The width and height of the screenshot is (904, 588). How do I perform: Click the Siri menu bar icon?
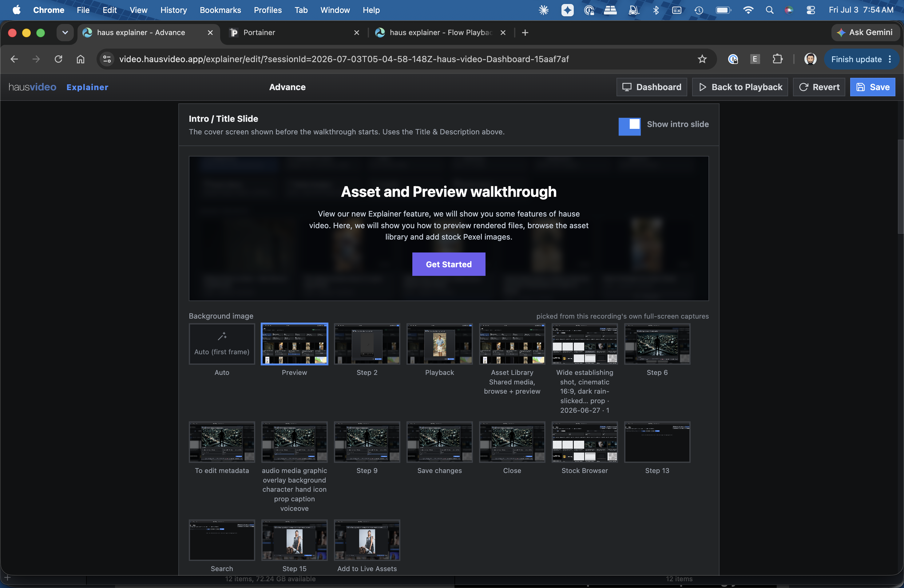[789, 10]
